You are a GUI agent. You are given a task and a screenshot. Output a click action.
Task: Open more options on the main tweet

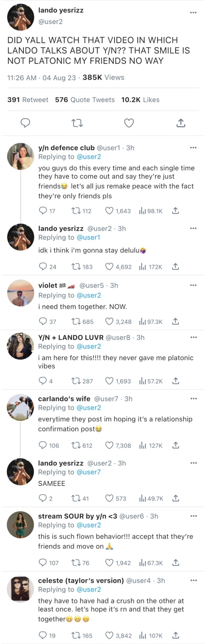(193, 13)
